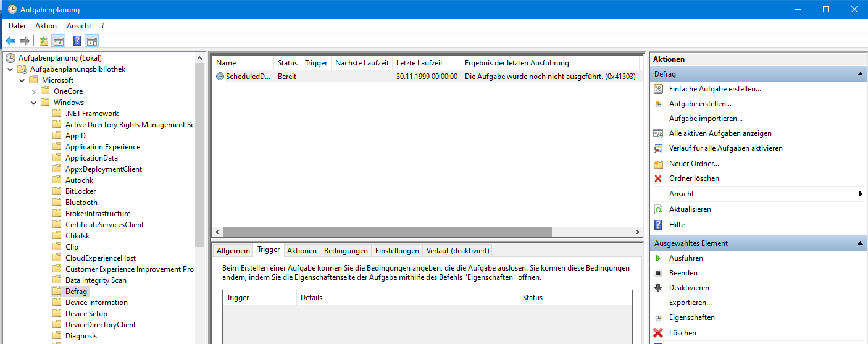
Task: Select the .NET Framework folder
Action: [x=92, y=114]
